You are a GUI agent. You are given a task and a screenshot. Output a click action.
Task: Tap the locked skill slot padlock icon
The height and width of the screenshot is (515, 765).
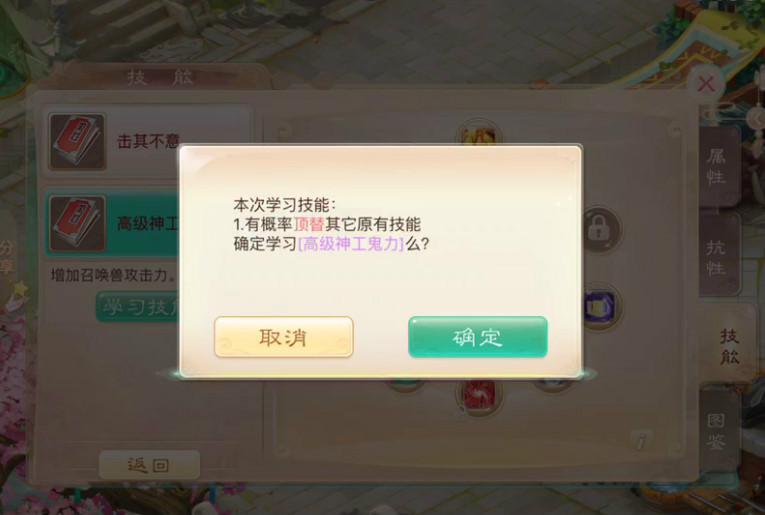point(600,229)
